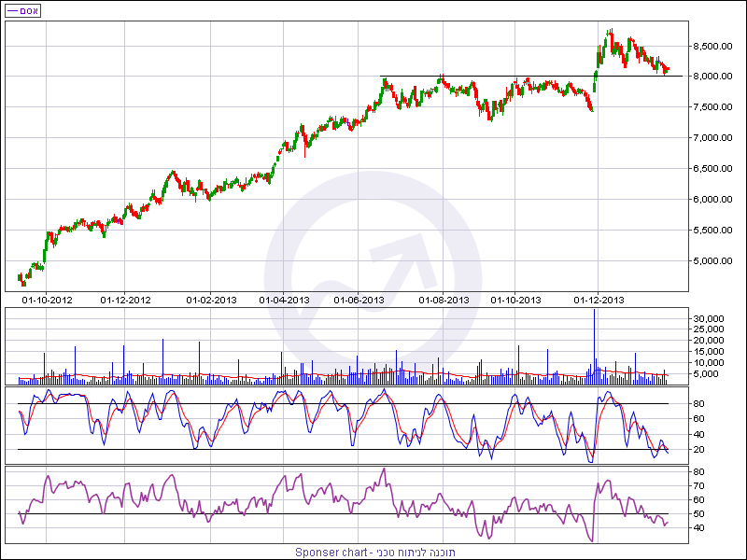Click the RSI 50 level label

pyautogui.click(x=699, y=514)
